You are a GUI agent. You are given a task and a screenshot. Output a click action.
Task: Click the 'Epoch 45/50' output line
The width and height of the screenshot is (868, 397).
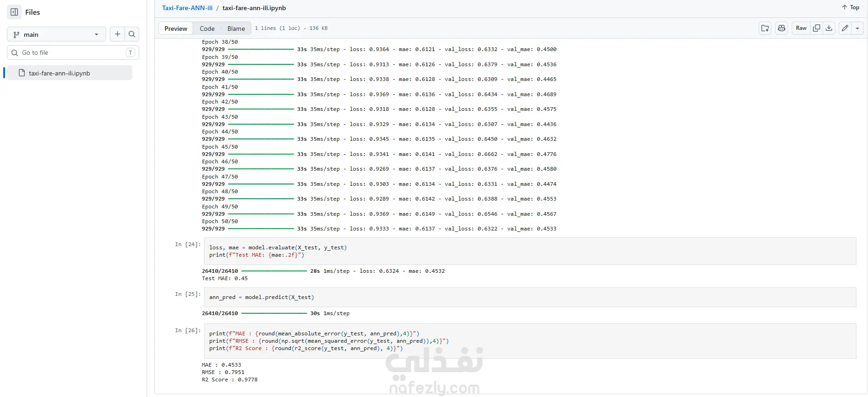point(220,147)
